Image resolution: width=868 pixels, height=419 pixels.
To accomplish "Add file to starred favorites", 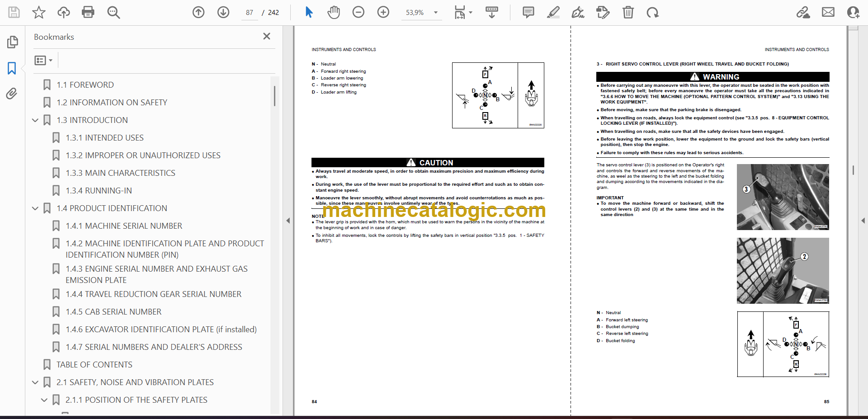I will point(39,12).
